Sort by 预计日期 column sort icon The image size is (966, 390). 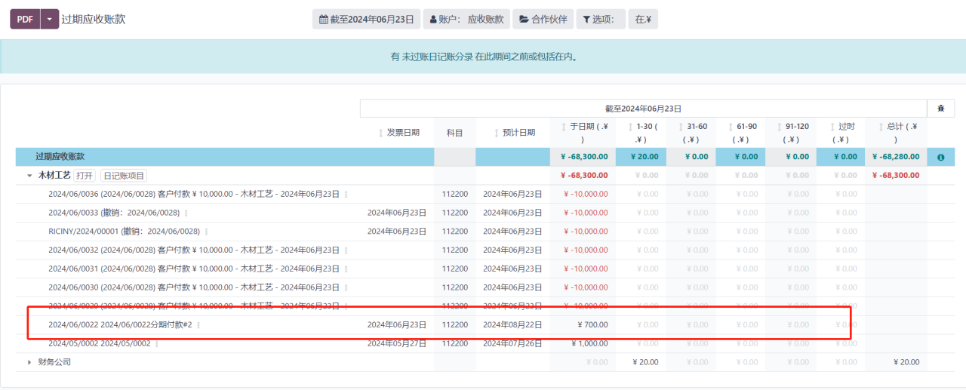coord(497,133)
